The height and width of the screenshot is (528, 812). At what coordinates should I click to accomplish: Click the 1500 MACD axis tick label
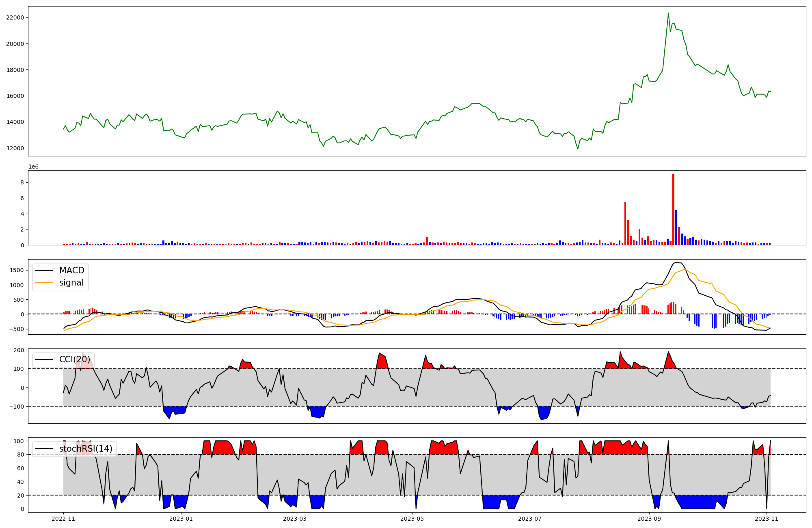click(17, 270)
